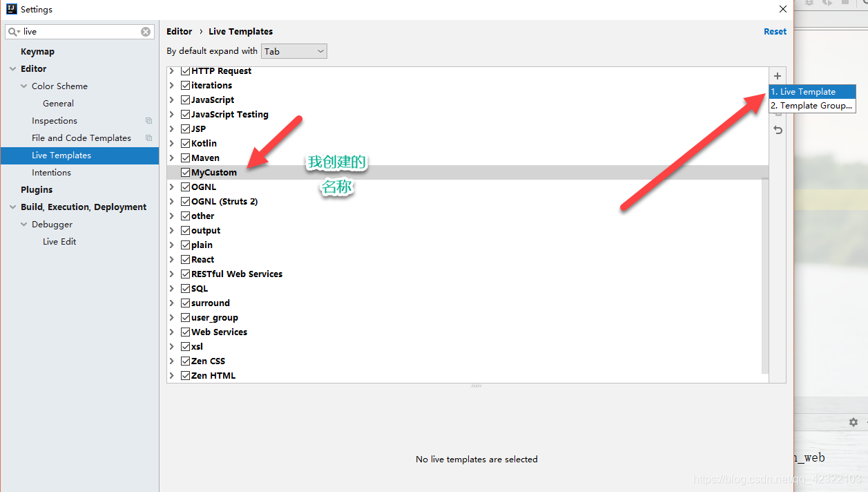Viewport: 868px width, 492px height.
Task: Expand the plain template group
Action: [x=172, y=245]
